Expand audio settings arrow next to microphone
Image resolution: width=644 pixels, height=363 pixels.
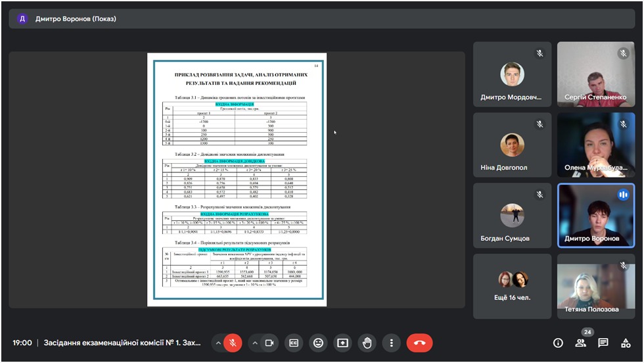pos(218,343)
